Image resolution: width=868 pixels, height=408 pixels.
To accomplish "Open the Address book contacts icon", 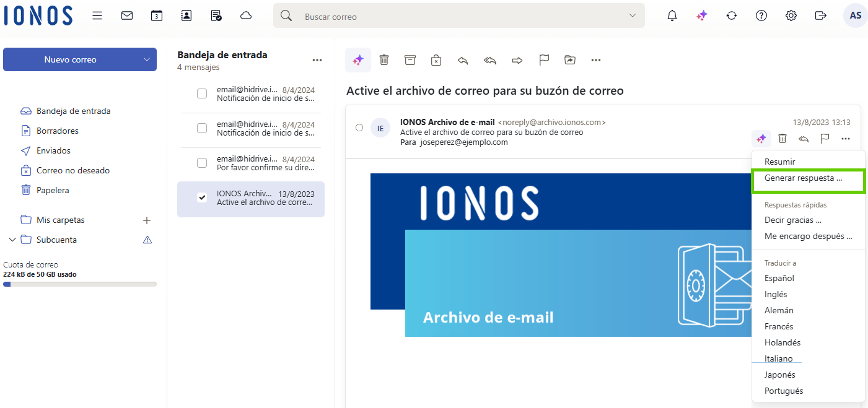I will tap(186, 15).
